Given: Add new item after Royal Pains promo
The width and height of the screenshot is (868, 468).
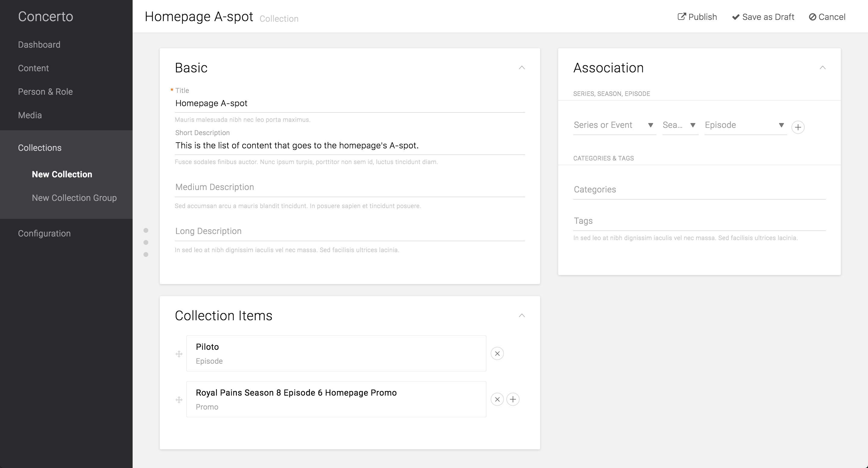Looking at the screenshot, I should pos(512,399).
